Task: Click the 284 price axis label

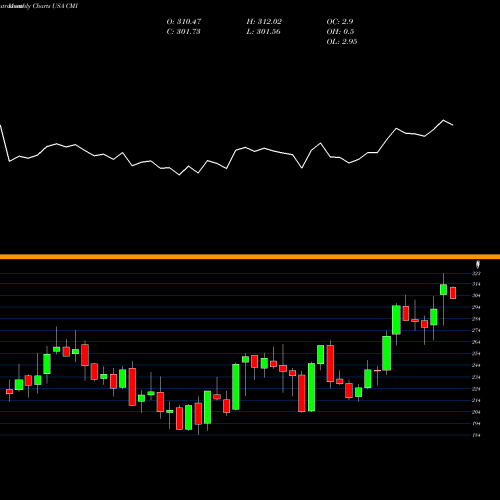Action: point(476,319)
